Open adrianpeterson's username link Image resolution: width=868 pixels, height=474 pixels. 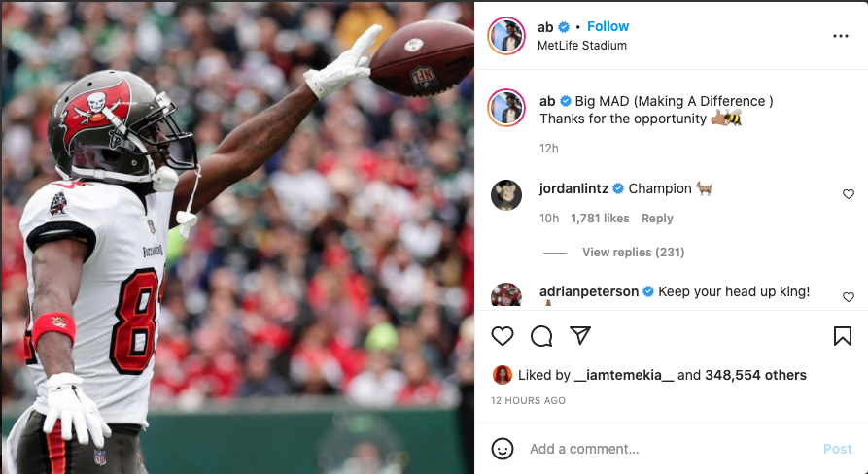tap(589, 291)
